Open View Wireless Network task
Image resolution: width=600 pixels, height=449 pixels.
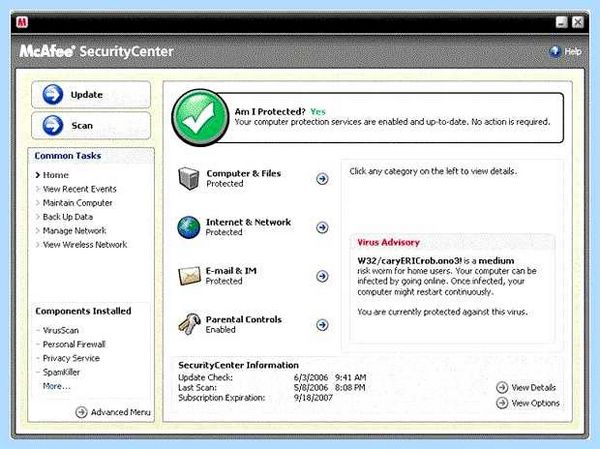[x=85, y=245]
